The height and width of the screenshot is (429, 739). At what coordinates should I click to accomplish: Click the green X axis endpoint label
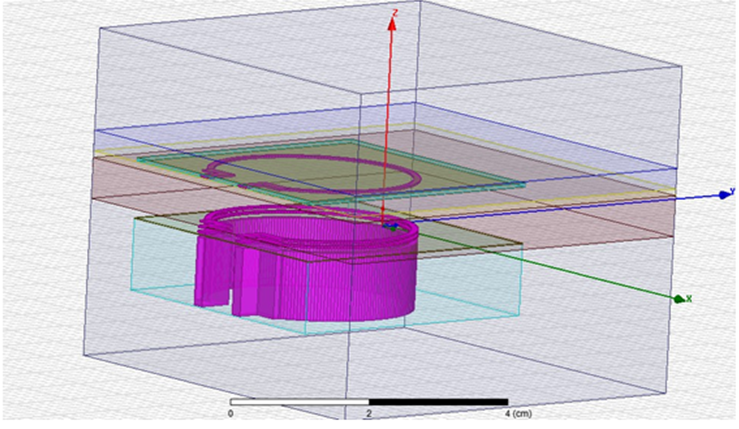pyautogui.click(x=685, y=298)
